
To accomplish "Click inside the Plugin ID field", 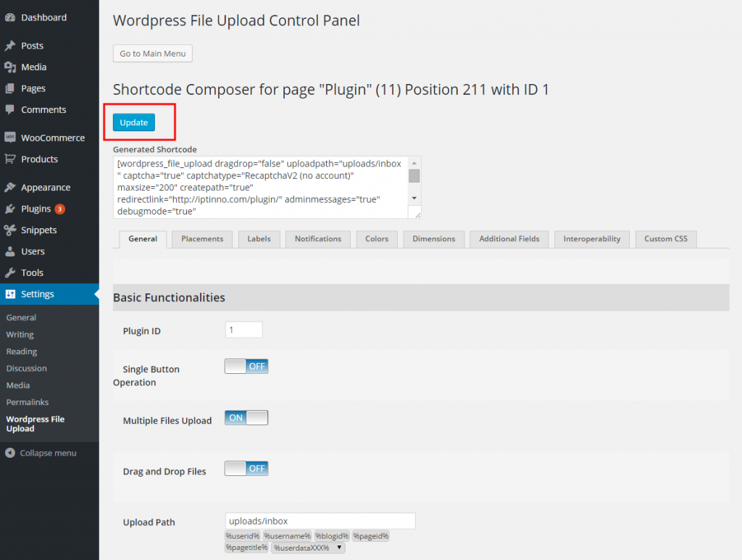I will click(x=243, y=329).
